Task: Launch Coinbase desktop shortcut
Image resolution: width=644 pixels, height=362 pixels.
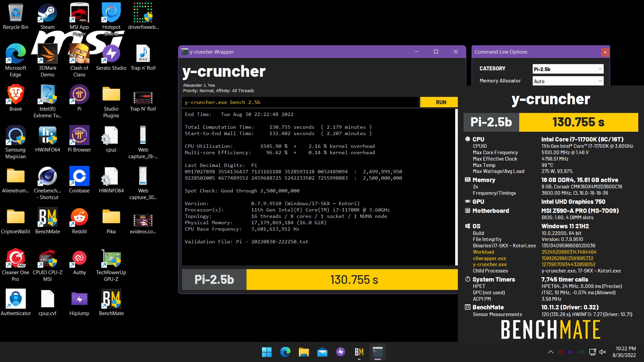Action: [x=79, y=180]
